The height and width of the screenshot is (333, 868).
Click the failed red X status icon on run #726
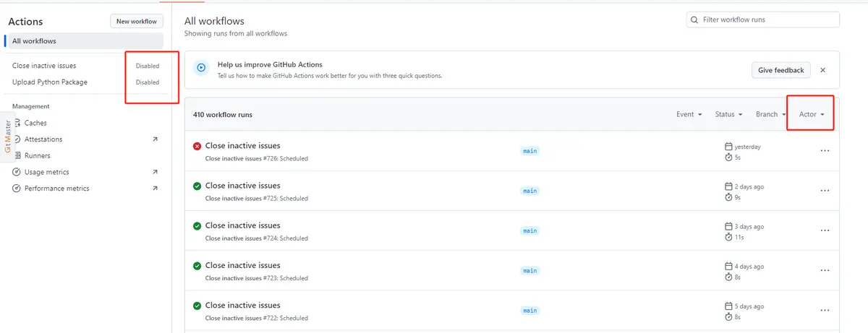point(197,147)
